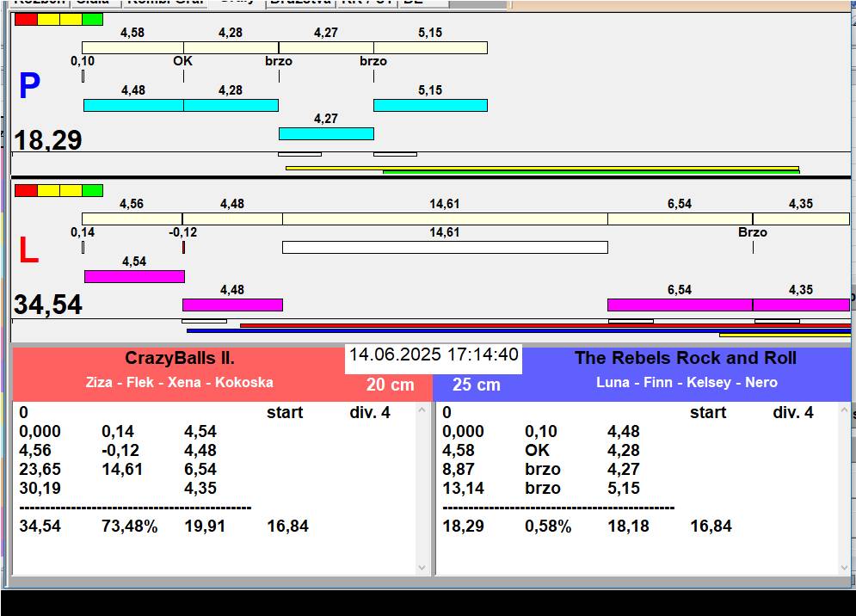Viewport: 856px width, 616px height.
Task: Select the cyan 4,27 run bar
Action: [x=326, y=133]
